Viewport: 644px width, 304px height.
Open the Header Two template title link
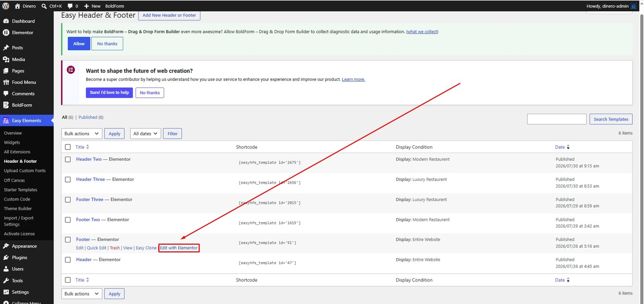pyautogui.click(x=89, y=159)
